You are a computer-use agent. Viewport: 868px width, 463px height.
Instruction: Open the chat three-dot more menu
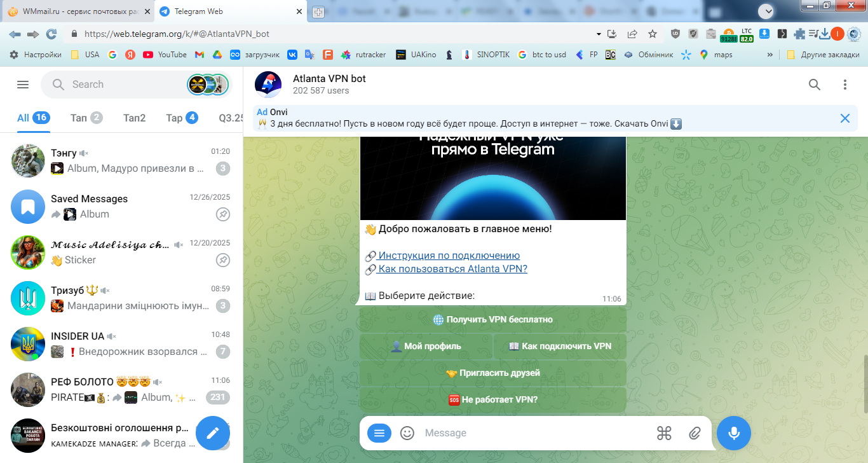tap(845, 85)
